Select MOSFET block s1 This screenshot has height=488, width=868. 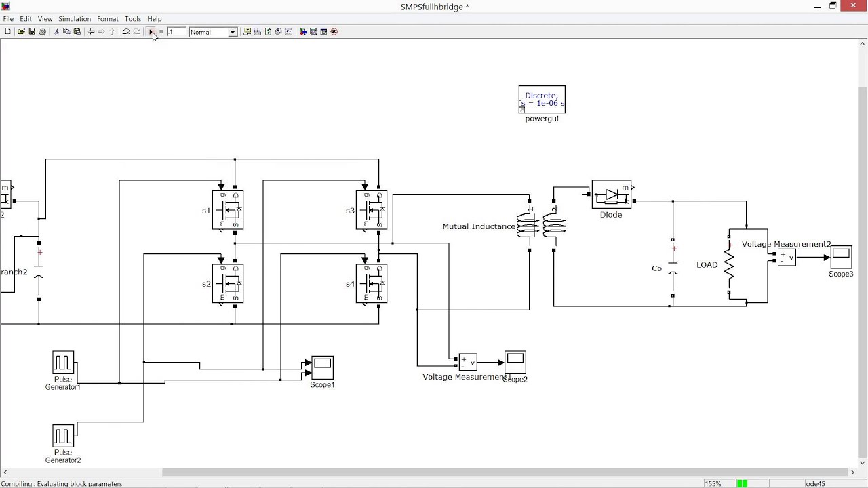tap(228, 210)
